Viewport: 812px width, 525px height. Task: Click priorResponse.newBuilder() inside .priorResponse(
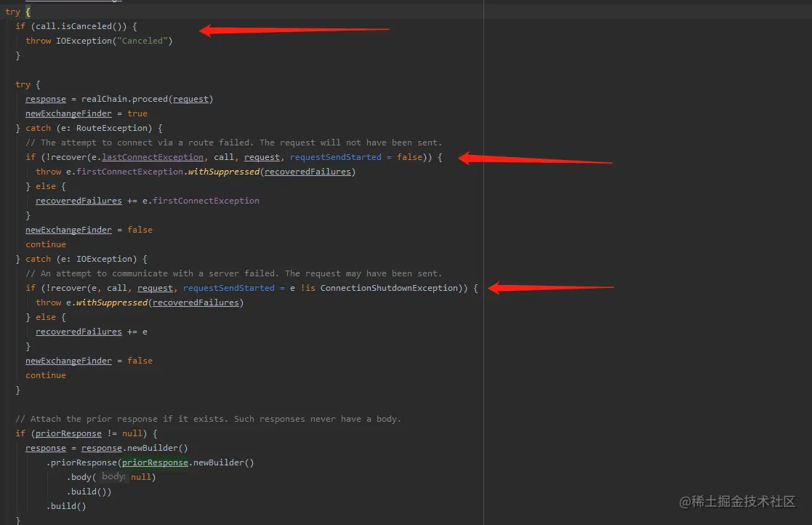coord(188,462)
